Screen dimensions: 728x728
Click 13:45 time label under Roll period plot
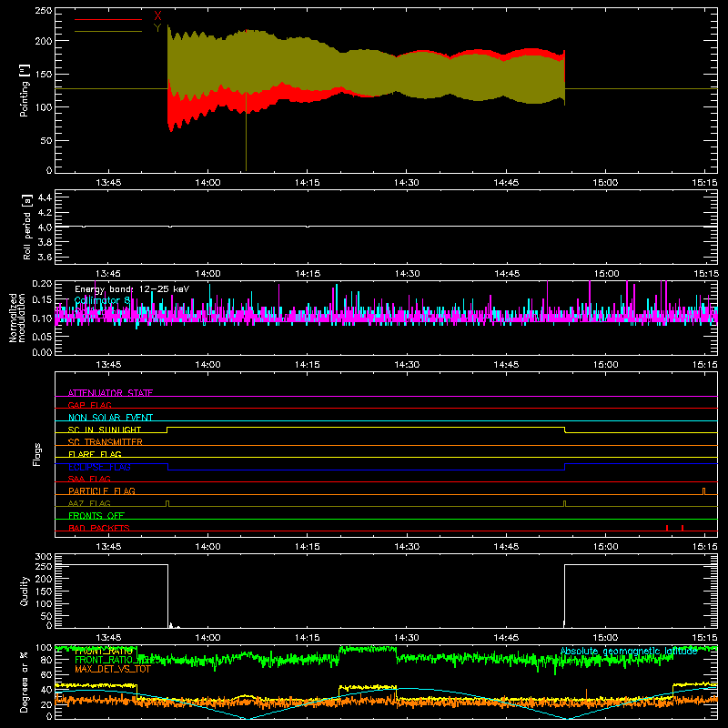click(x=108, y=274)
